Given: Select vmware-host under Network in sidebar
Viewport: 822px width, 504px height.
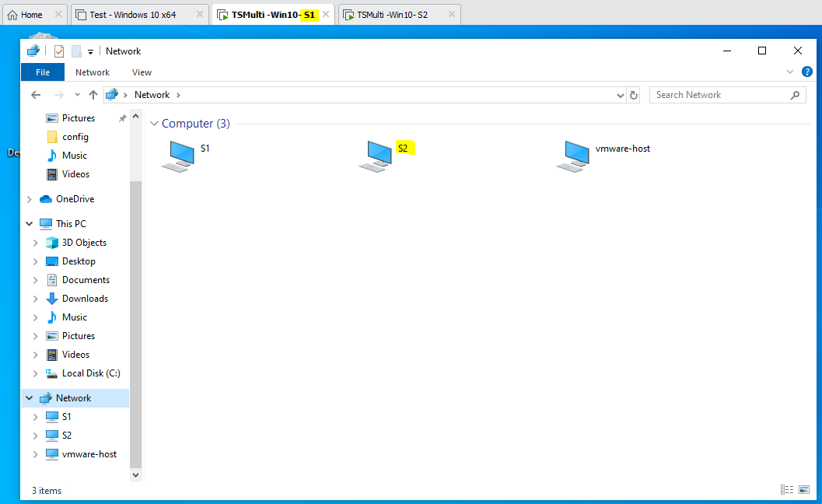Looking at the screenshot, I should tap(89, 454).
